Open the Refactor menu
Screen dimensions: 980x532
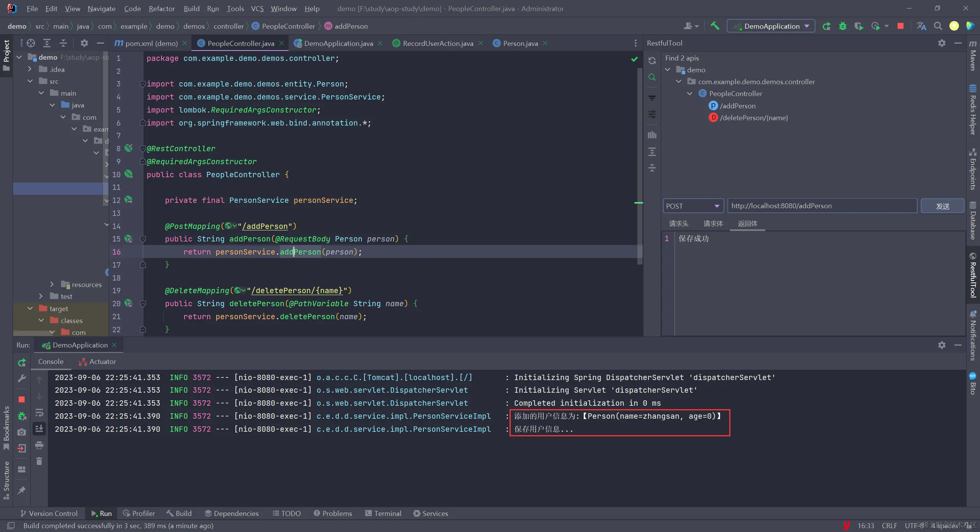click(162, 8)
